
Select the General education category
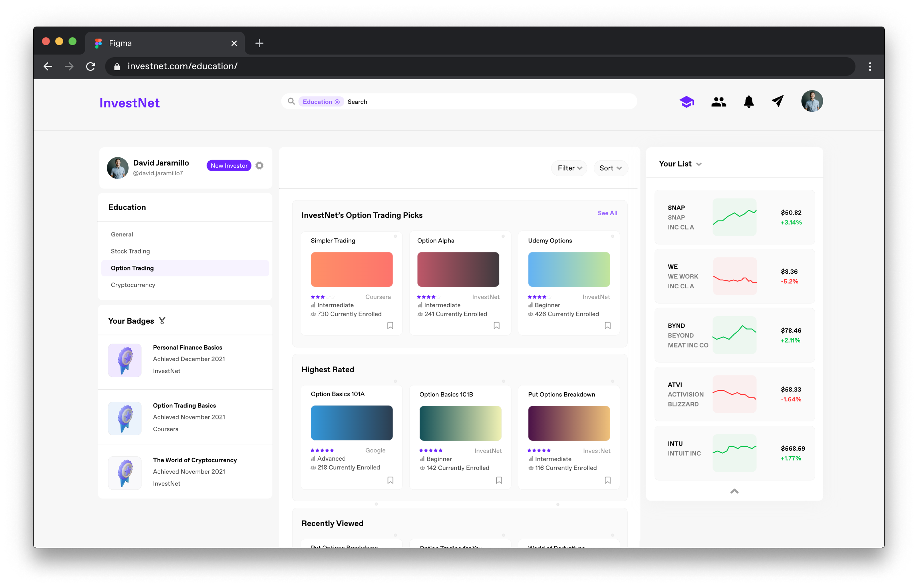[x=122, y=234]
